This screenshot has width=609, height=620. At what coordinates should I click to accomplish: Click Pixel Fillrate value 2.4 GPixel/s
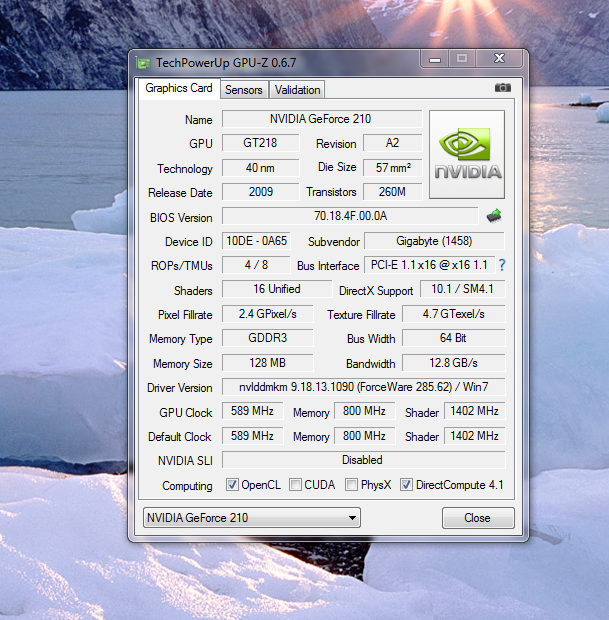(267, 314)
